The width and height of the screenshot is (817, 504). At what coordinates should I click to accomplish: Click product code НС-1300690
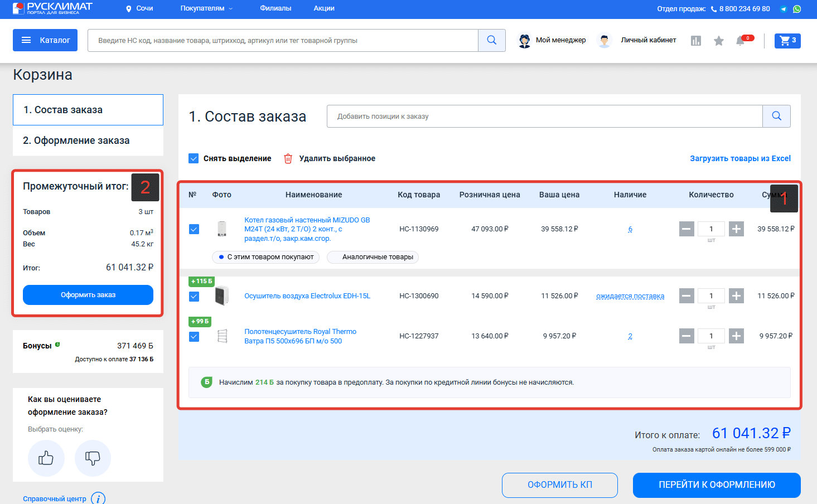[419, 296]
